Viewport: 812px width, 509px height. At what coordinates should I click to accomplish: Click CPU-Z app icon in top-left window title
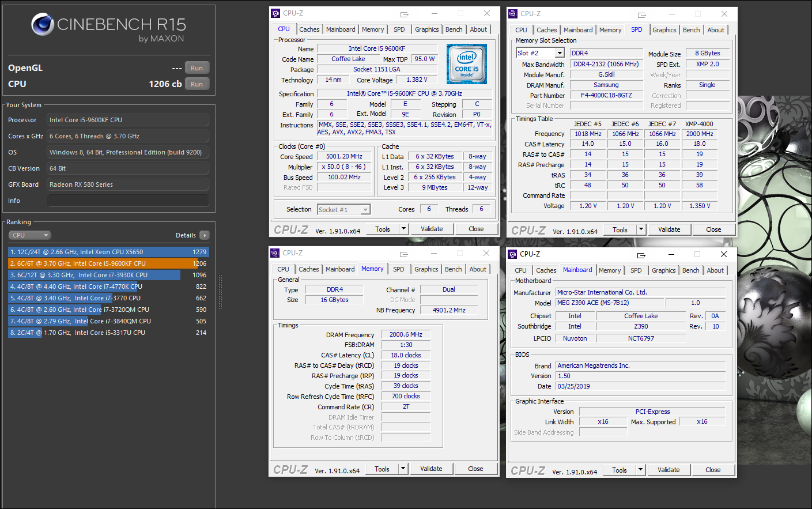pos(275,13)
